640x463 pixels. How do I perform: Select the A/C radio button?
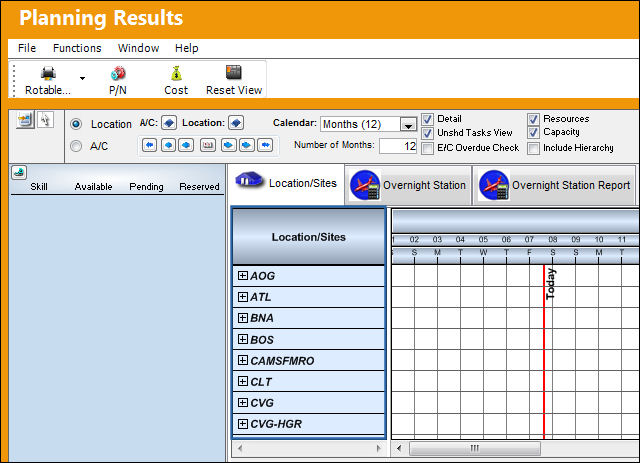[76, 146]
